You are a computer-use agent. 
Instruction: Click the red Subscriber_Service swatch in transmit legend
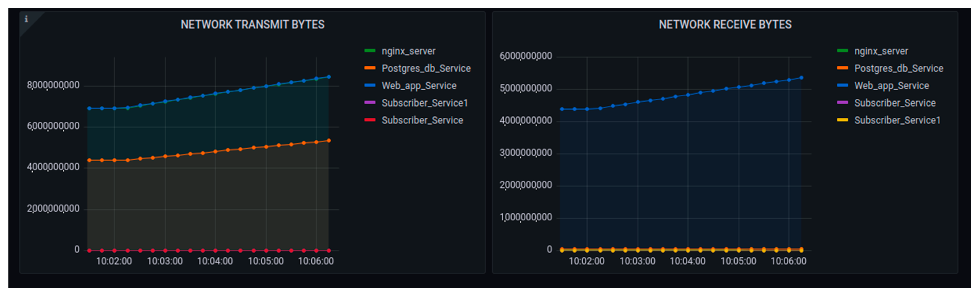point(370,120)
